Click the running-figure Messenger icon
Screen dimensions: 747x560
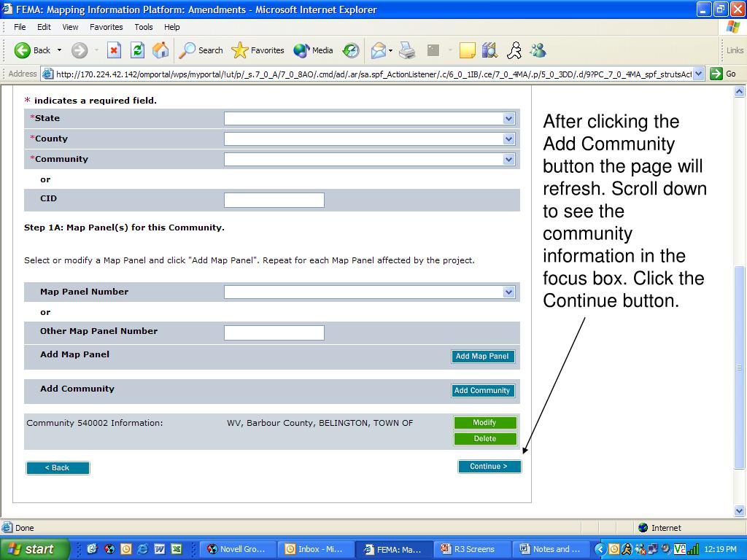(x=514, y=50)
